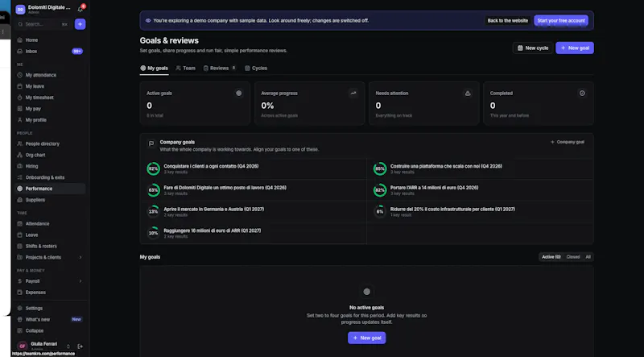Select the Active (0) filter
Viewport: 644px width, 357px height.
point(551,257)
